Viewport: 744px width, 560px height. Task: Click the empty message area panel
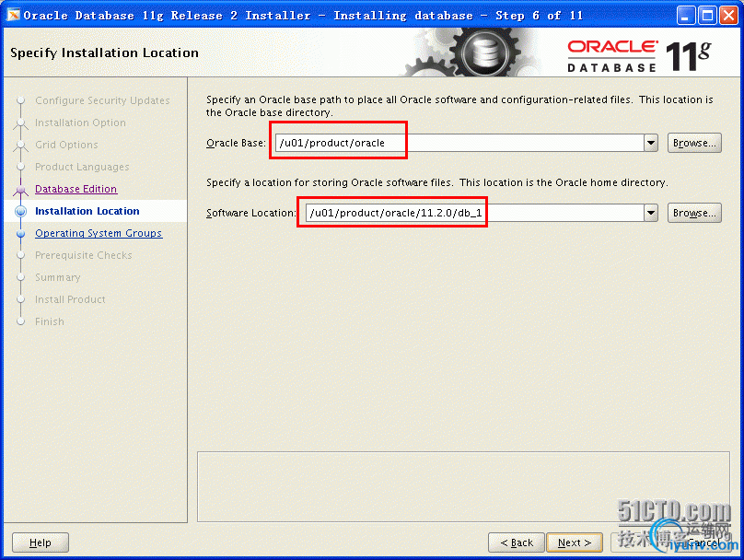tap(463, 486)
